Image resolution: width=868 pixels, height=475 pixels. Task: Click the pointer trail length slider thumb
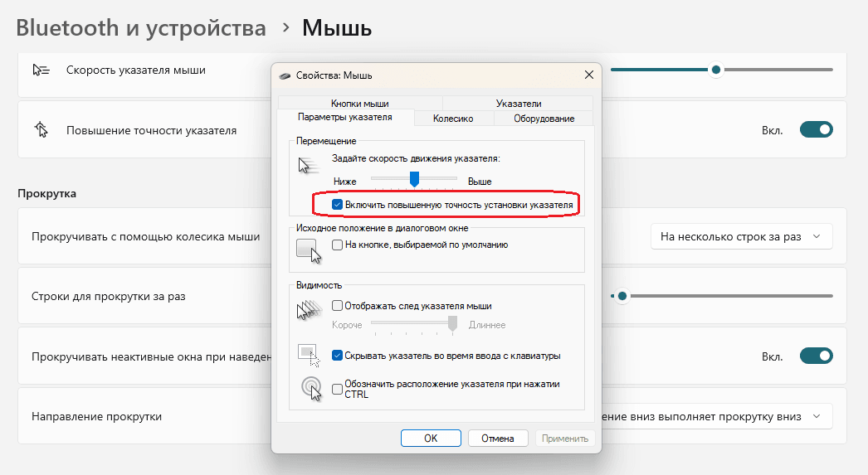[453, 323]
